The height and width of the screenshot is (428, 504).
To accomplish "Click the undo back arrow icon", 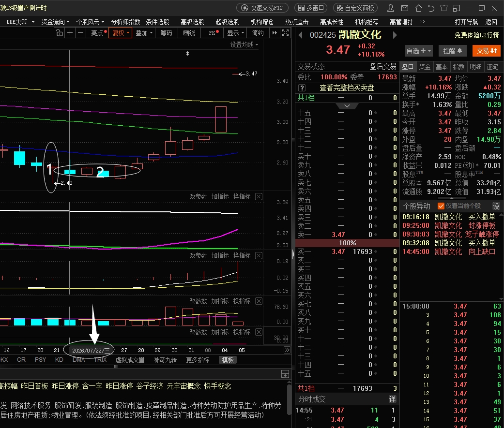I will point(431,8).
